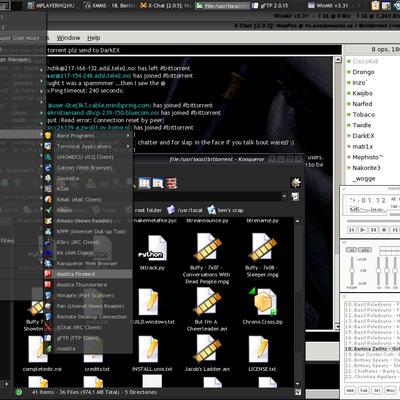Click XMMS play button
The width and height of the screenshot is (400, 400).
point(362,230)
